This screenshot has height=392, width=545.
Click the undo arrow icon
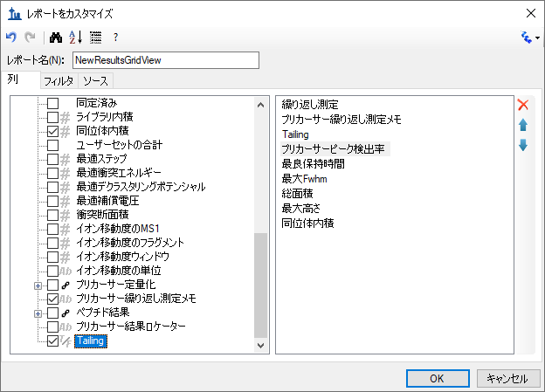pyautogui.click(x=11, y=37)
